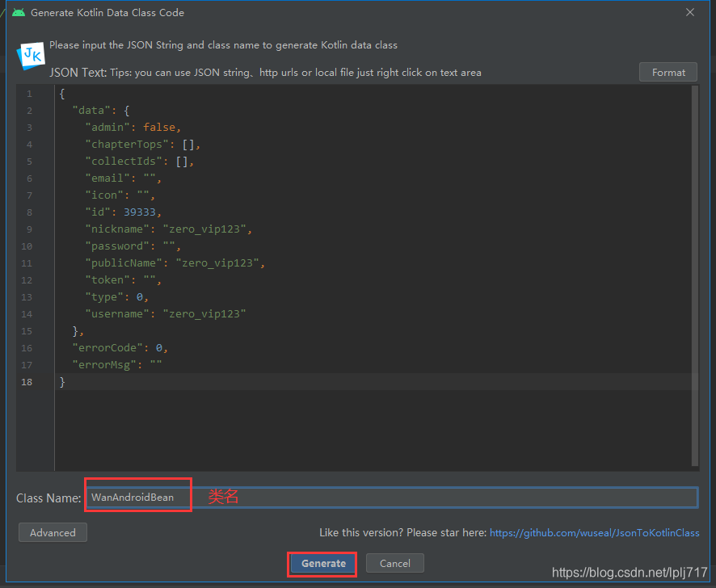Click the id value 39333
This screenshot has height=588, width=716.
140,212
